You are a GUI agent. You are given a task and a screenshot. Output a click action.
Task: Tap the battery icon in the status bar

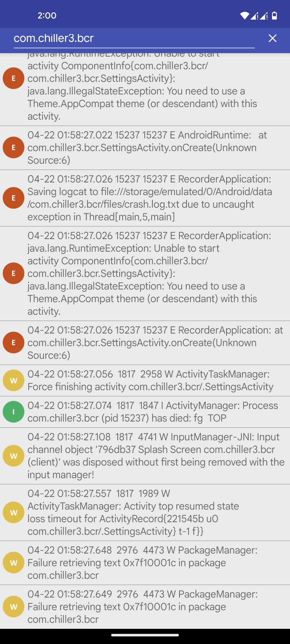274,16
